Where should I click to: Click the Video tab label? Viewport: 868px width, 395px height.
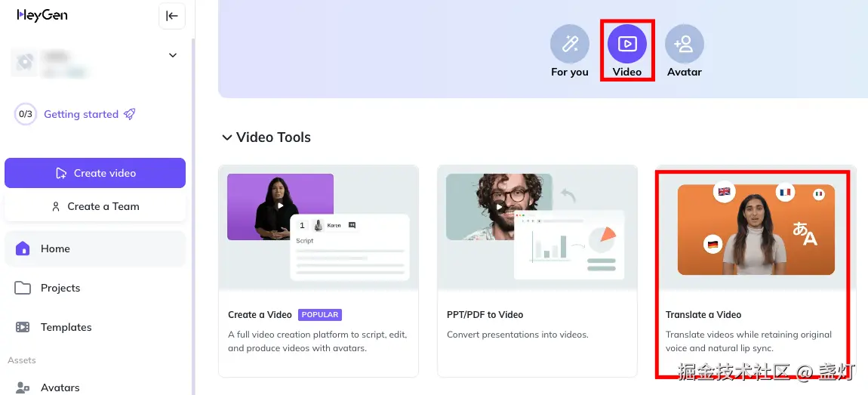tap(627, 72)
